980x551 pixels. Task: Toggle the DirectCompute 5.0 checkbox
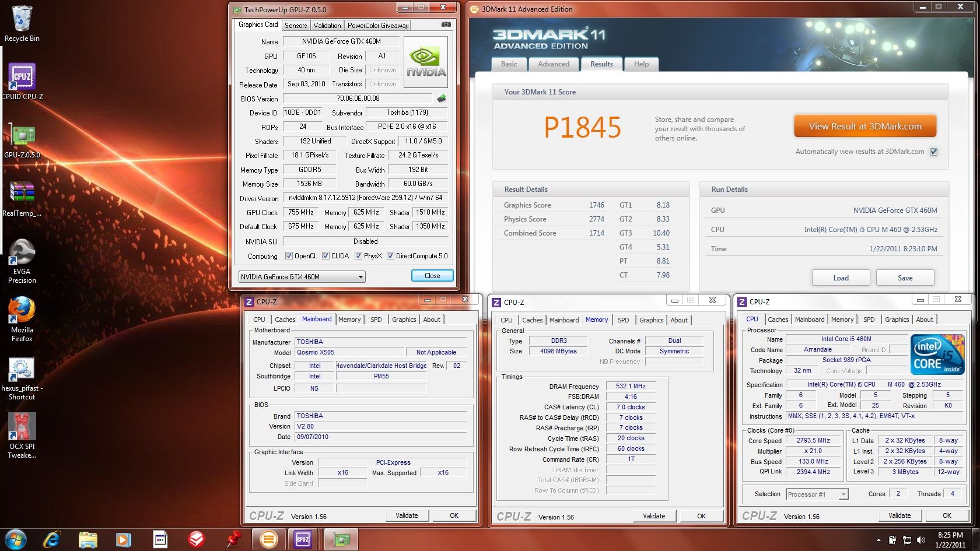(390, 256)
